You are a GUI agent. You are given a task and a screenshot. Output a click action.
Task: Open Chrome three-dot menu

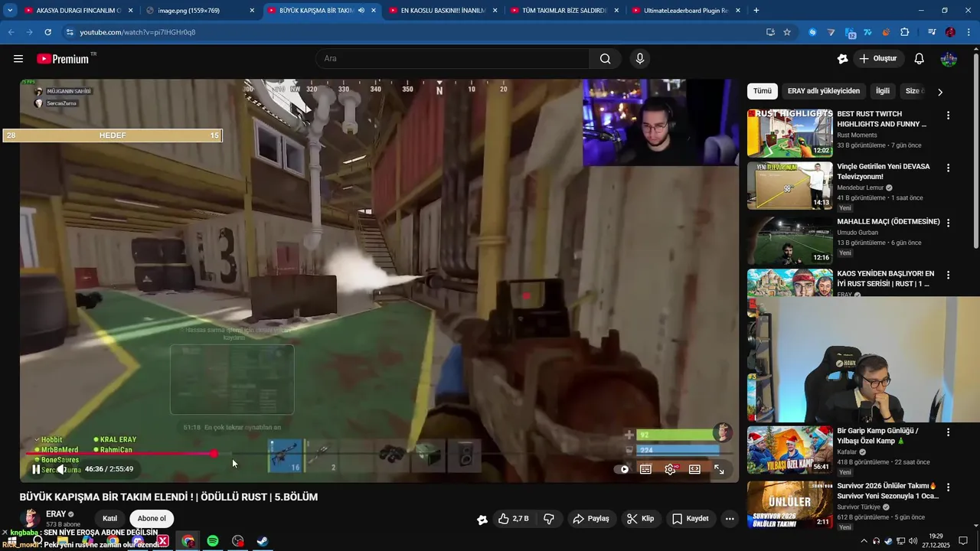pos(969,32)
